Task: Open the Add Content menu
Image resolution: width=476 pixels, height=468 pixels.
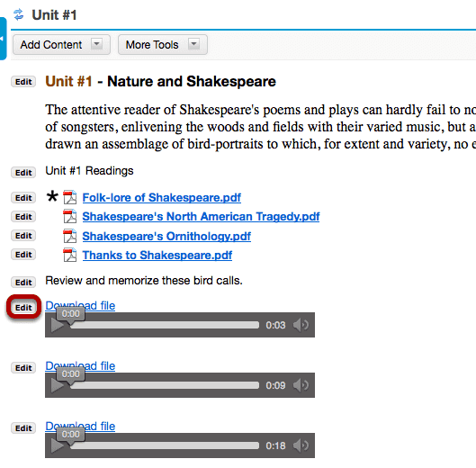Action: click(61, 45)
